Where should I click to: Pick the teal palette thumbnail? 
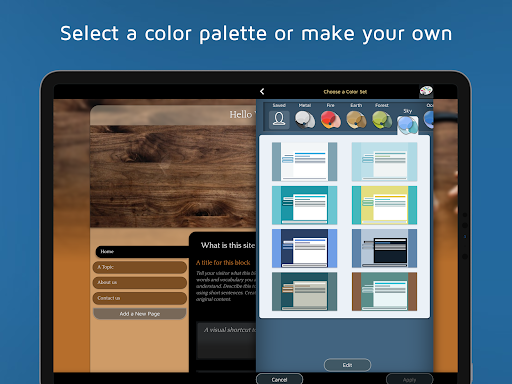point(304,205)
